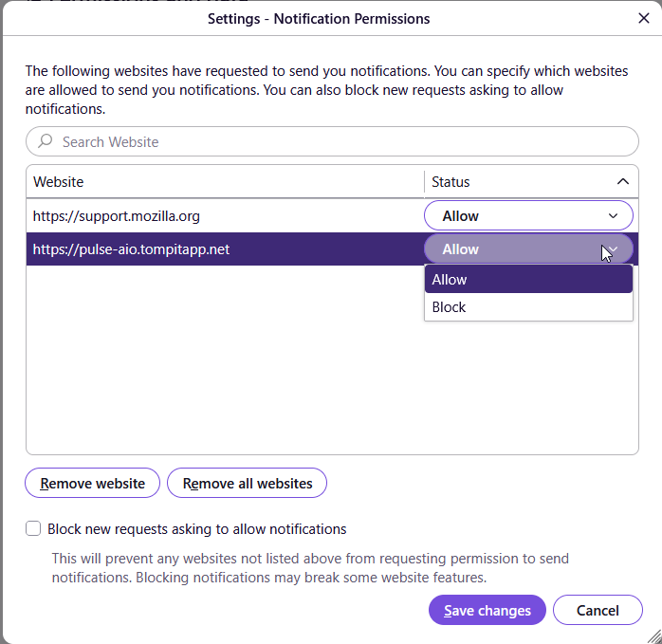Click the magnifier icon in search box
The width and height of the screenshot is (662, 644).
(x=46, y=141)
